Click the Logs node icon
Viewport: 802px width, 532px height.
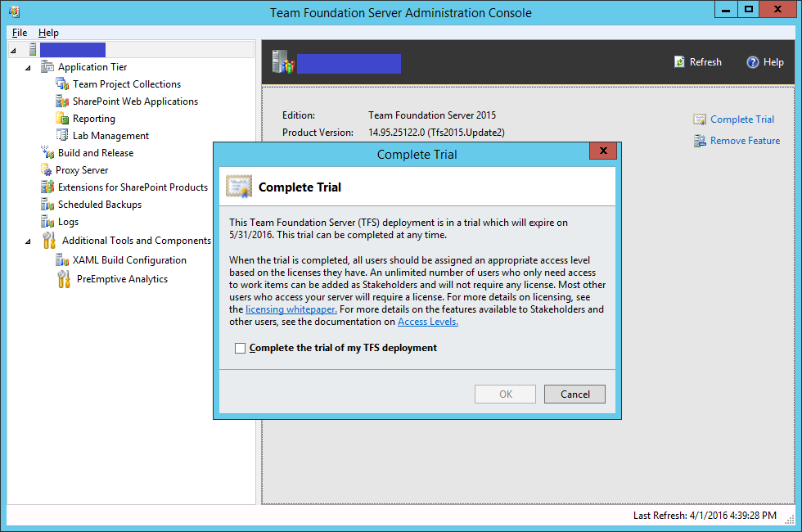[x=47, y=222]
